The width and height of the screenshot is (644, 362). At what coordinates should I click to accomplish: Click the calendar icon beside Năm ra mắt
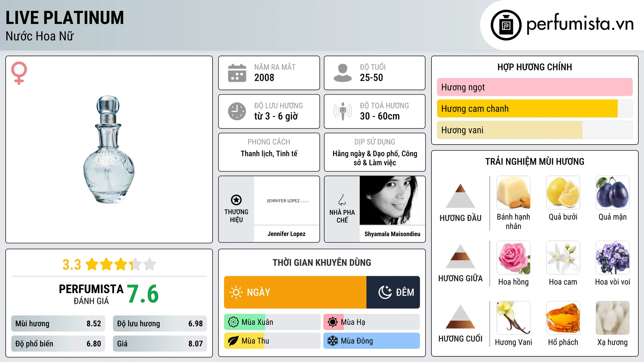pyautogui.click(x=237, y=73)
